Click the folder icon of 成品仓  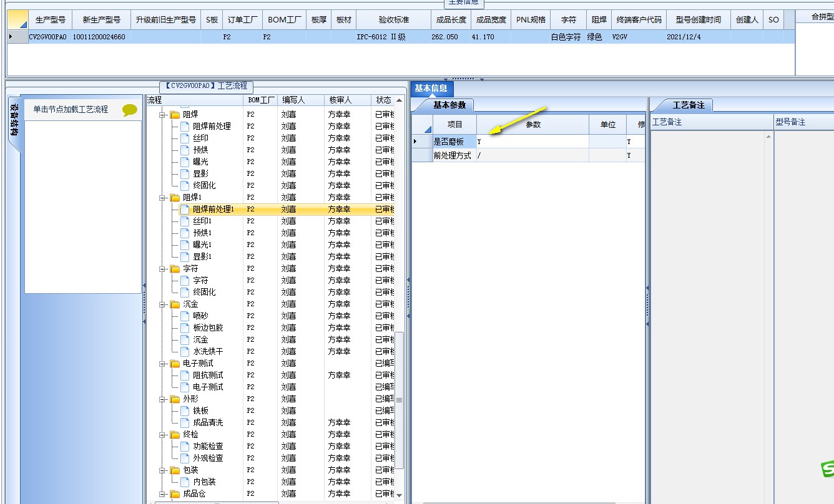tap(175, 493)
